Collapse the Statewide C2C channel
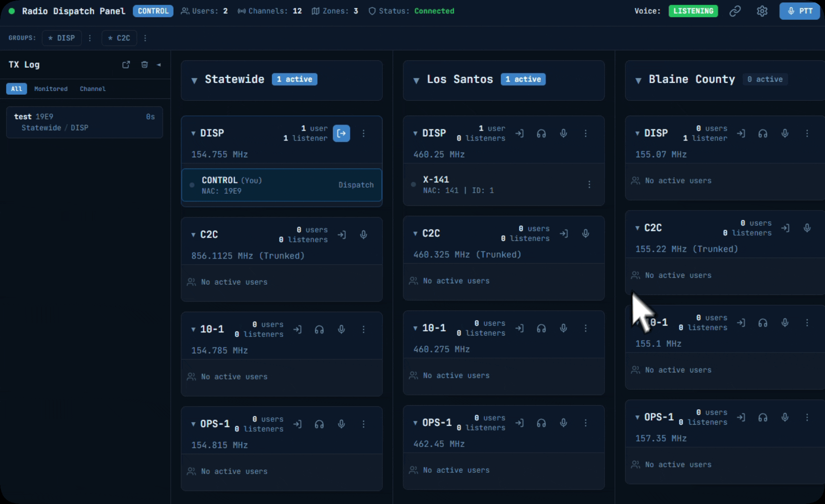 (193, 235)
